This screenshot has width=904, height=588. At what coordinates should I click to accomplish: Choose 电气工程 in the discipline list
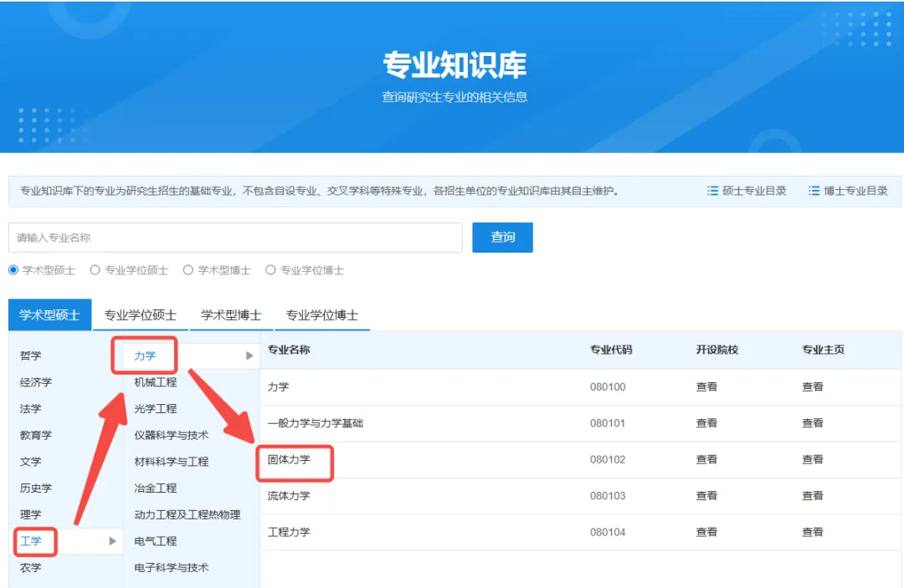(155, 541)
